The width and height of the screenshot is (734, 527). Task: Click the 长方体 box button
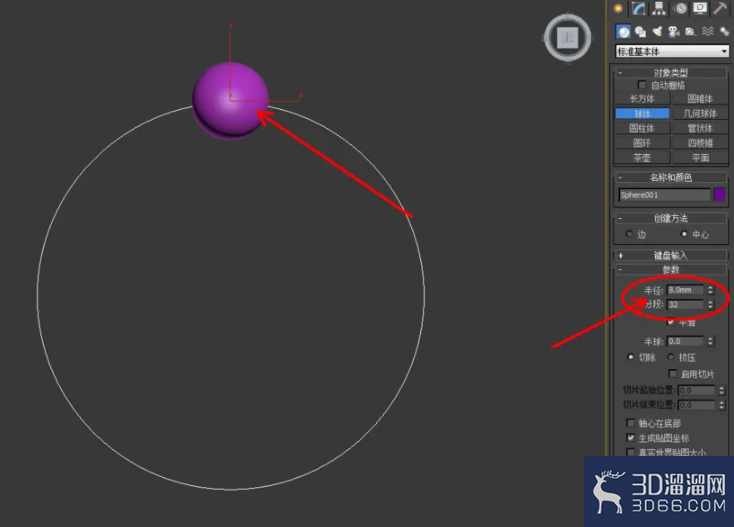point(642,99)
